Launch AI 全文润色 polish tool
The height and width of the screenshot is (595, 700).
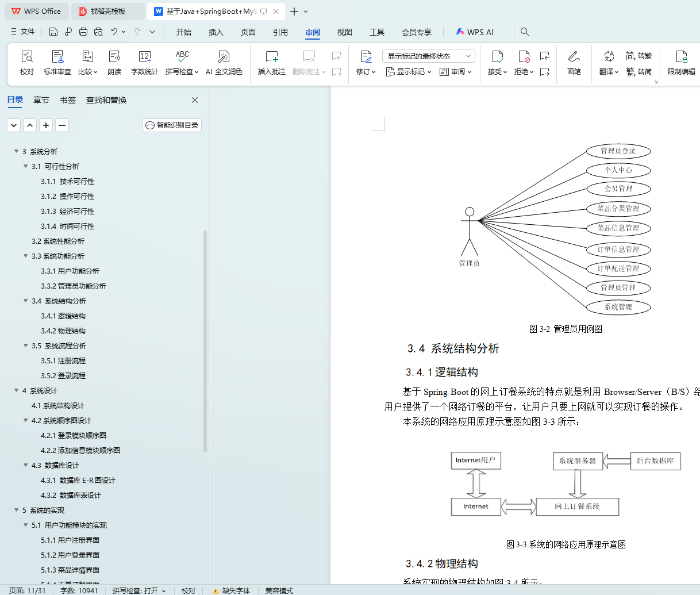224,63
